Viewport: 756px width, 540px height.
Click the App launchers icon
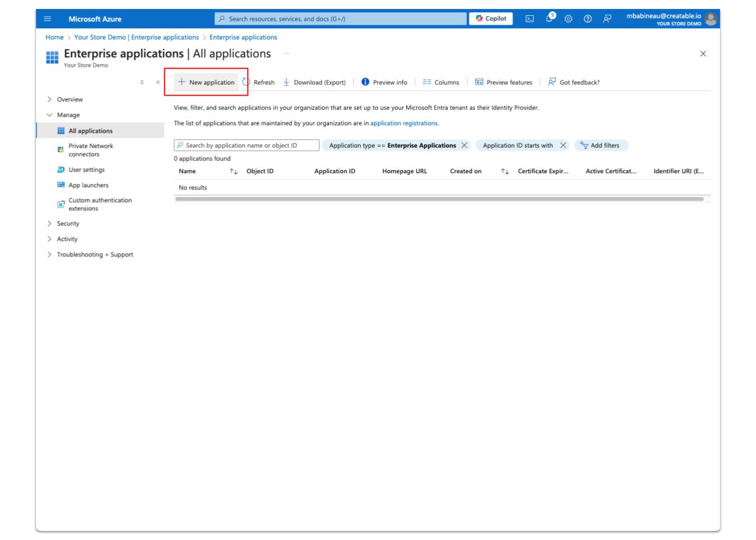point(61,185)
